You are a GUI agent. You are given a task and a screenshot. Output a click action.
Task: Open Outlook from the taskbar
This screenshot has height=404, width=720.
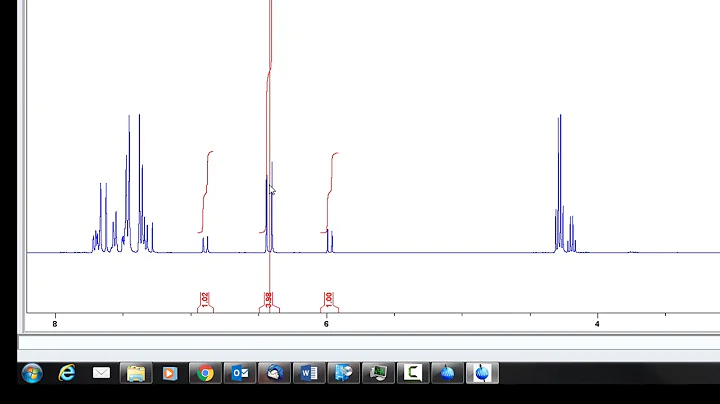pos(240,373)
